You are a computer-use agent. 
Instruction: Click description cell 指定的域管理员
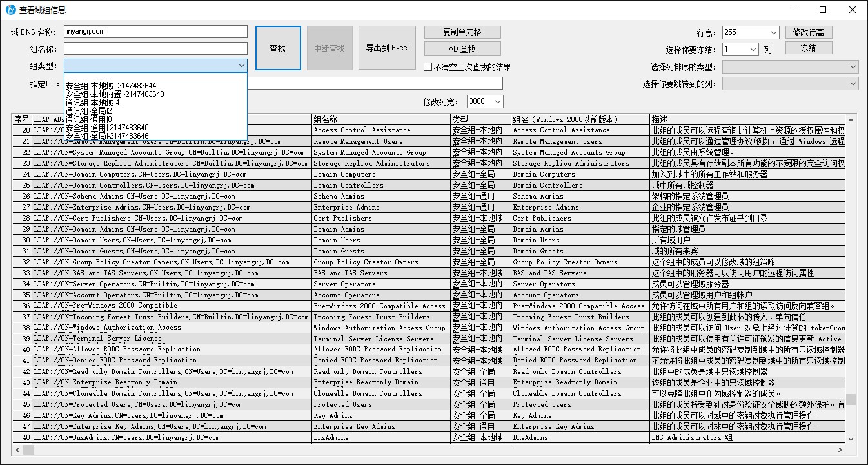click(747, 229)
